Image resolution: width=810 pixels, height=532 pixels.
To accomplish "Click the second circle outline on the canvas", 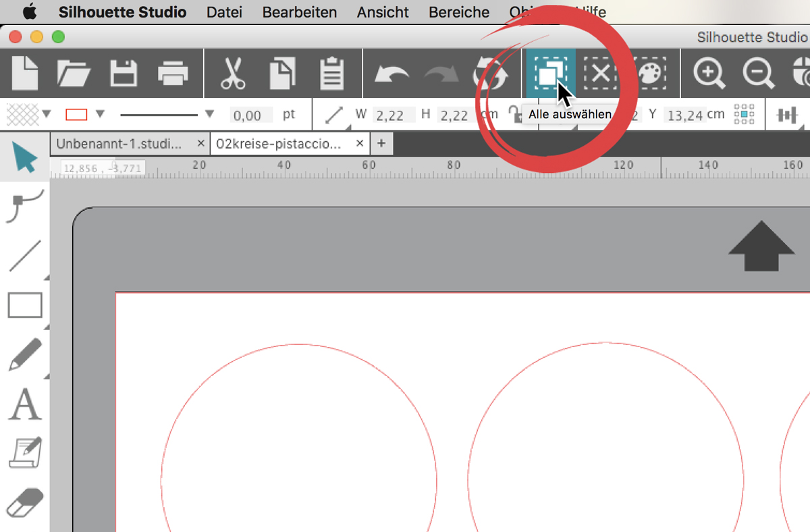I will tap(605, 343).
